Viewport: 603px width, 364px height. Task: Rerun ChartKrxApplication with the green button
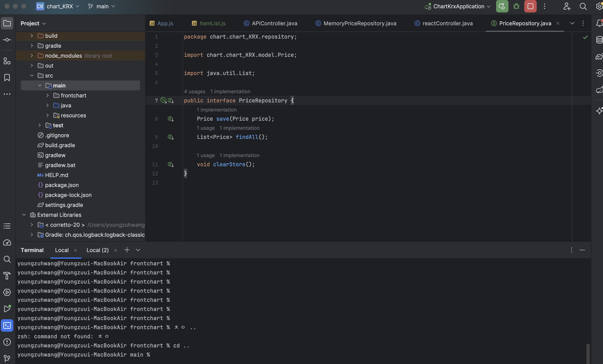(502, 6)
